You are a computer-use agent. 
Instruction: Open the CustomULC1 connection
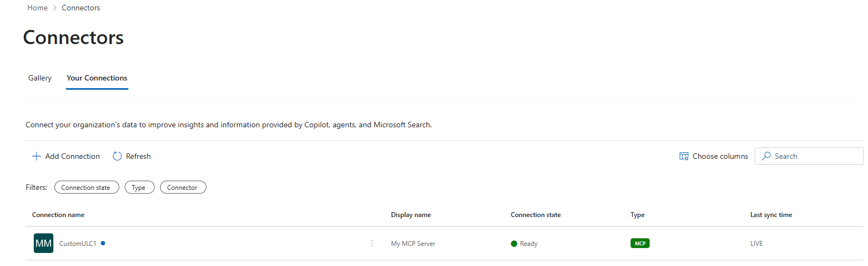[78, 244]
